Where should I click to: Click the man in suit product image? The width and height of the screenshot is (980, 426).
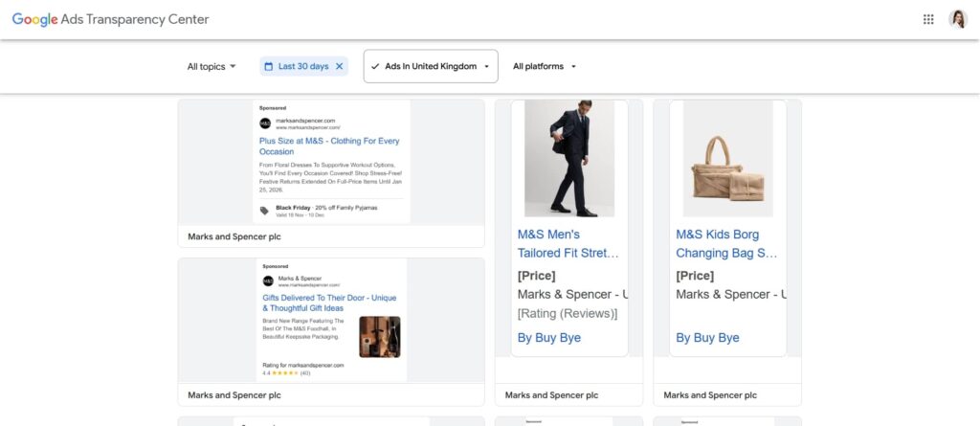coord(569,158)
